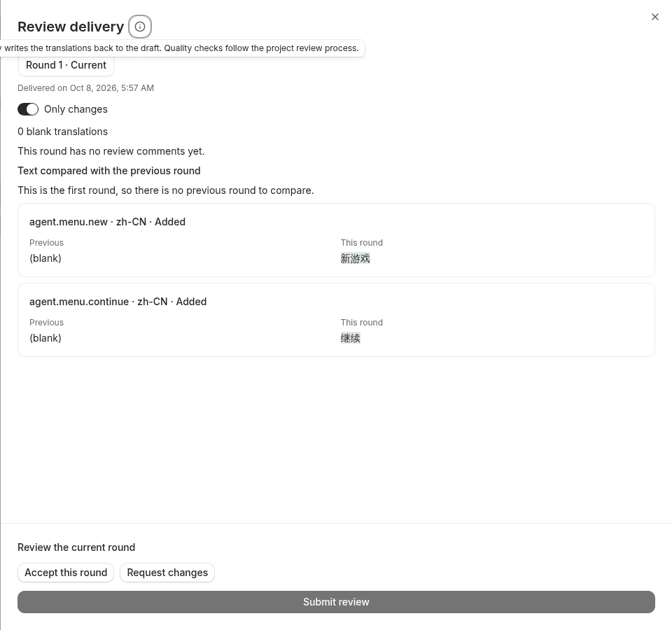Click the tooltip about writing translations back
Screen dimensions: 672x630
[x=182, y=48]
